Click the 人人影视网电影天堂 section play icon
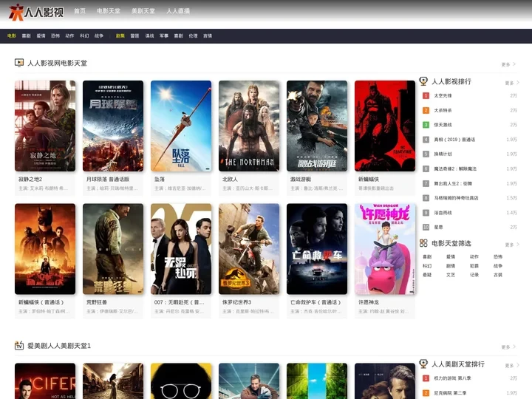 [x=19, y=63]
